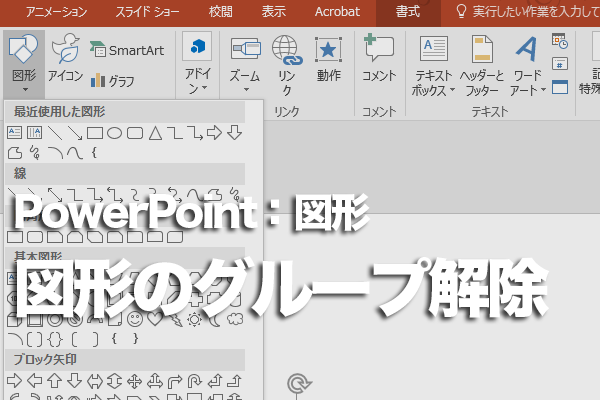Choose the down arrow in recent shapes
Viewport: 600px width, 400px height.
coord(235,133)
